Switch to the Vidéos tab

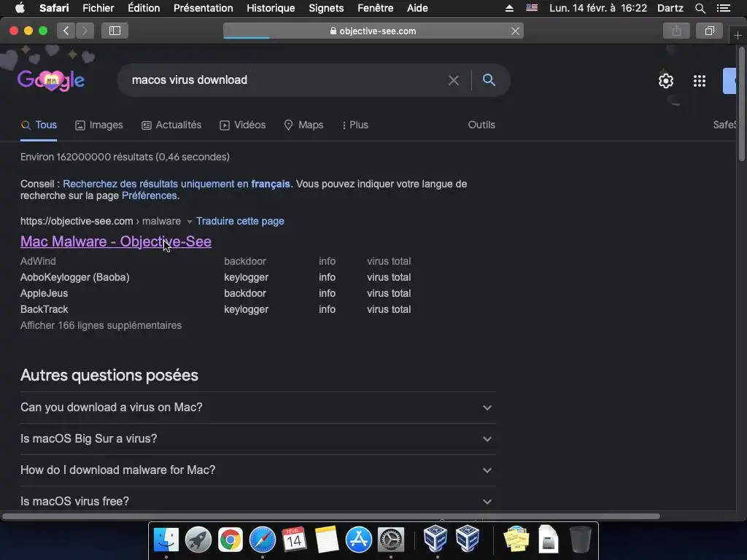coord(242,125)
